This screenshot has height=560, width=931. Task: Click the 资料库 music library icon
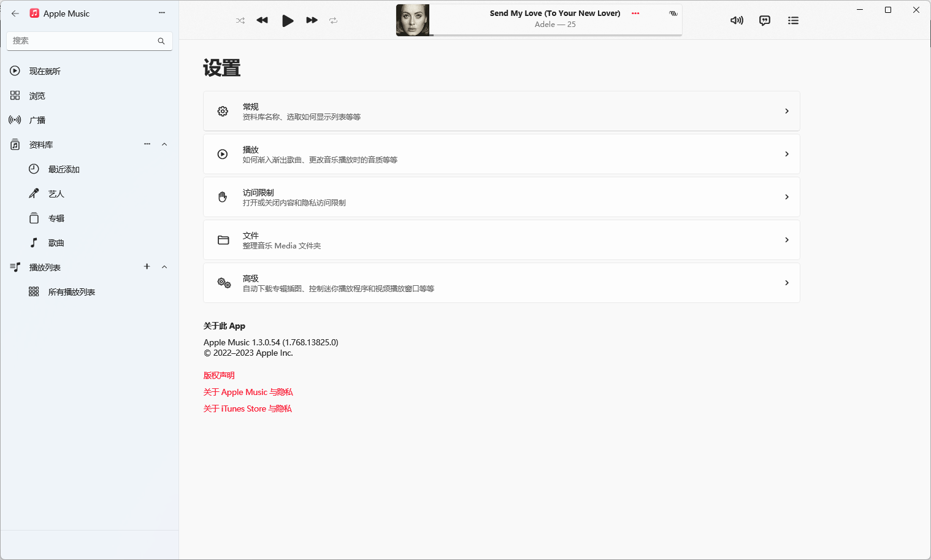click(x=15, y=145)
